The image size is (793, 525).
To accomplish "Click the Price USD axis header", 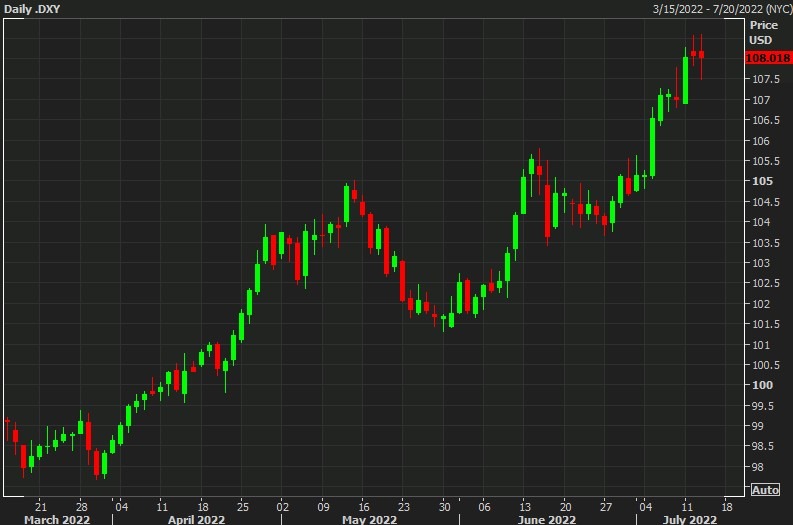I will tap(763, 32).
